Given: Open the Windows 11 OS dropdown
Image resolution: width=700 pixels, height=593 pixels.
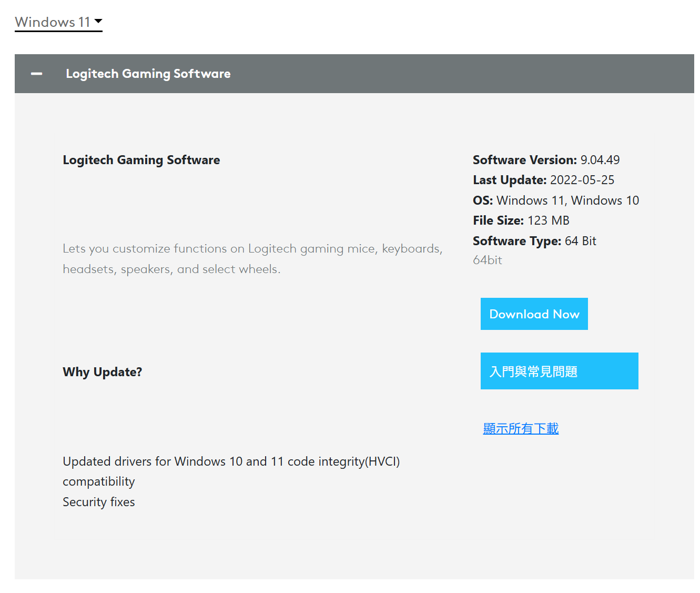Looking at the screenshot, I should (53, 22).
